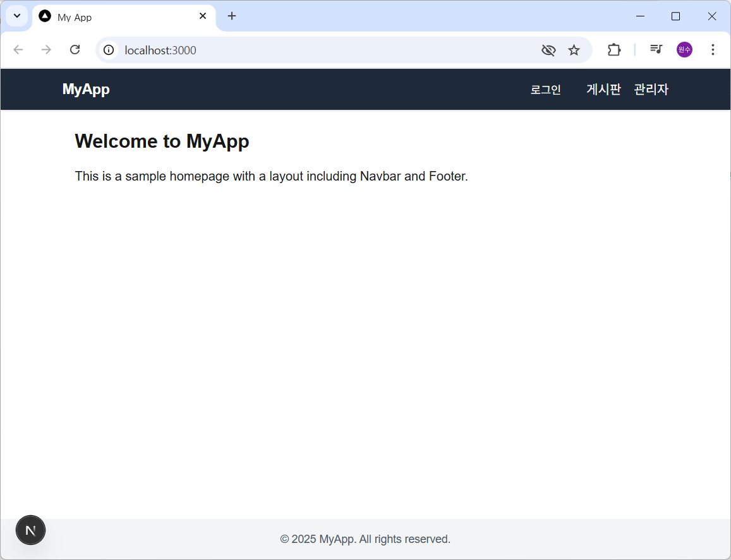
Task: Reload the localhost page
Action: [x=75, y=50]
